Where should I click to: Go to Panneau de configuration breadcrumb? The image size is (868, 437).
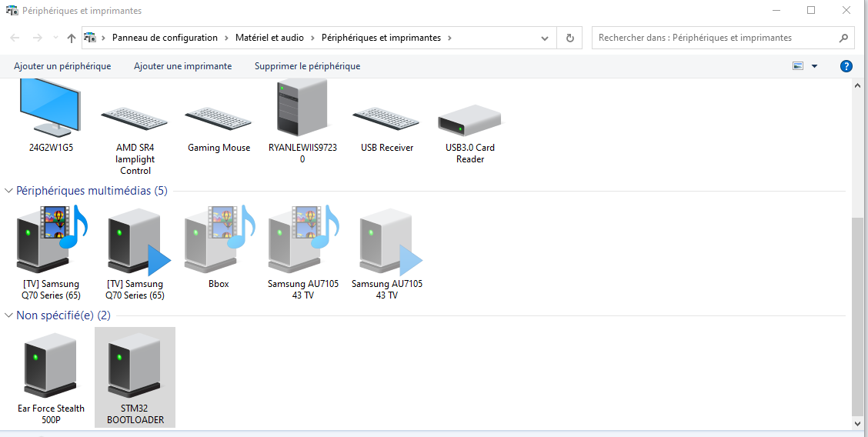point(165,38)
